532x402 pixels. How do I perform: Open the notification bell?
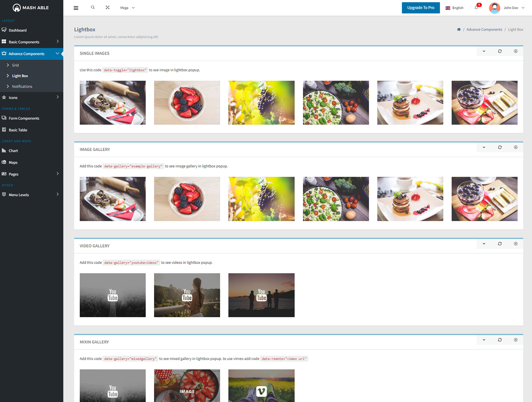[x=476, y=8]
